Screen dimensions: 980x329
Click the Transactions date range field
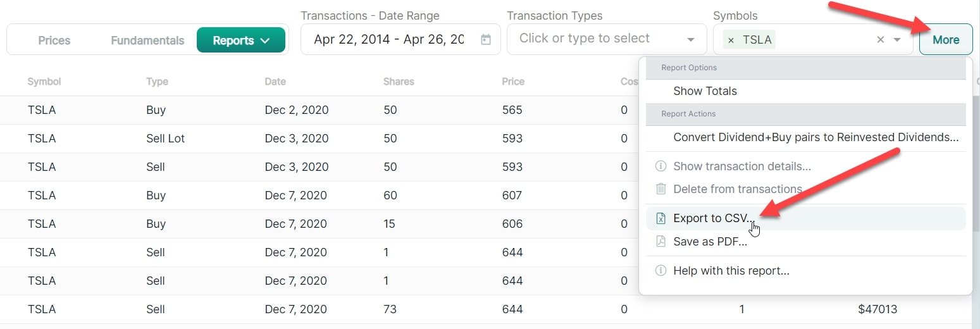[400, 39]
